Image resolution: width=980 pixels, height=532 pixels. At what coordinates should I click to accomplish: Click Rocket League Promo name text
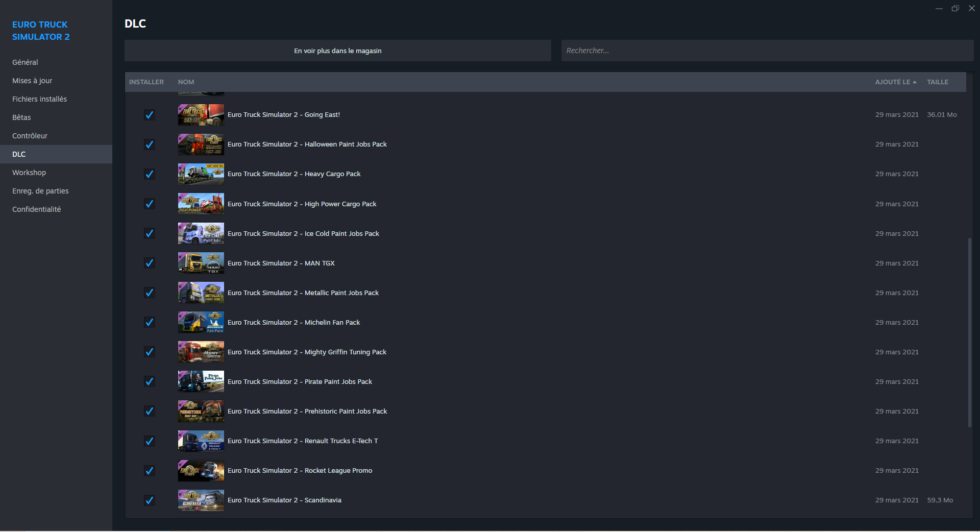point(300,470)
